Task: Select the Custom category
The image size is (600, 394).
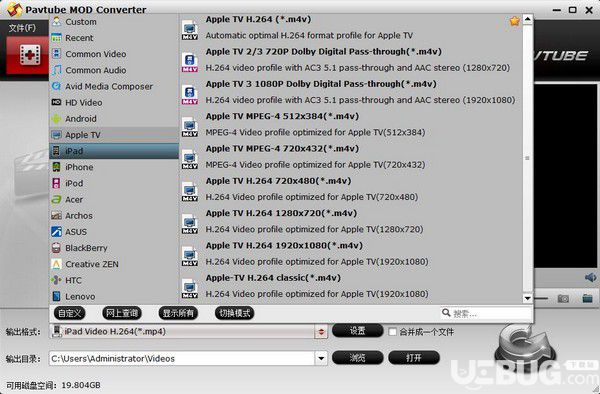Action: tap(114, 22)
